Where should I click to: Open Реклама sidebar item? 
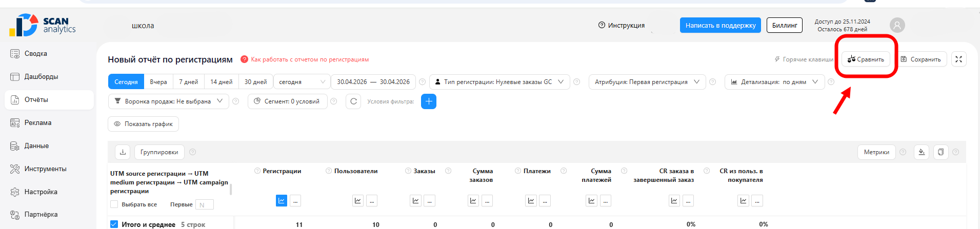(38, 123)
